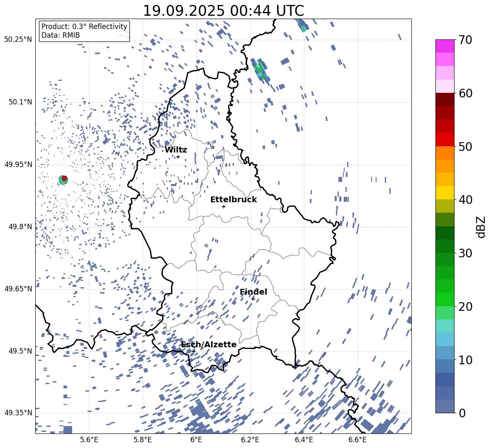Click the Ettelbruck station cross marker
This screenshot has width=491, height=448.
pos(224,206)
